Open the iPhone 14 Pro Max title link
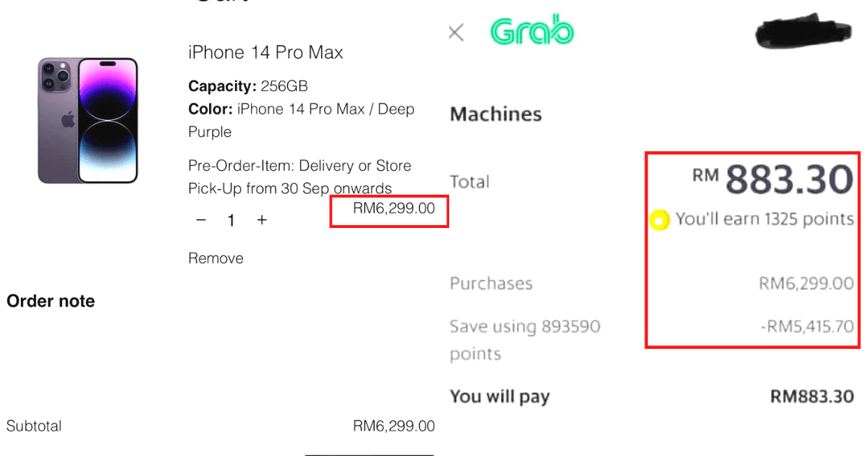 (x=265, y=52)
